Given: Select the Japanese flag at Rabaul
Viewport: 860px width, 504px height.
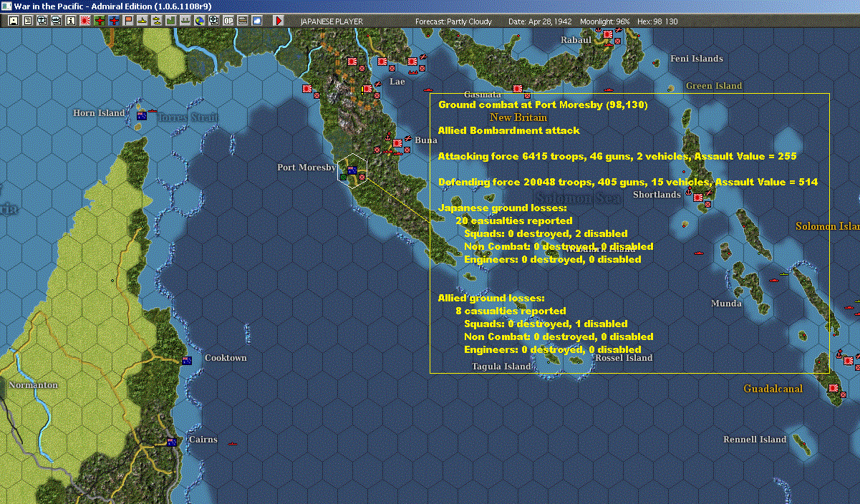Looking at the screenshot, I should coord(608,34).
